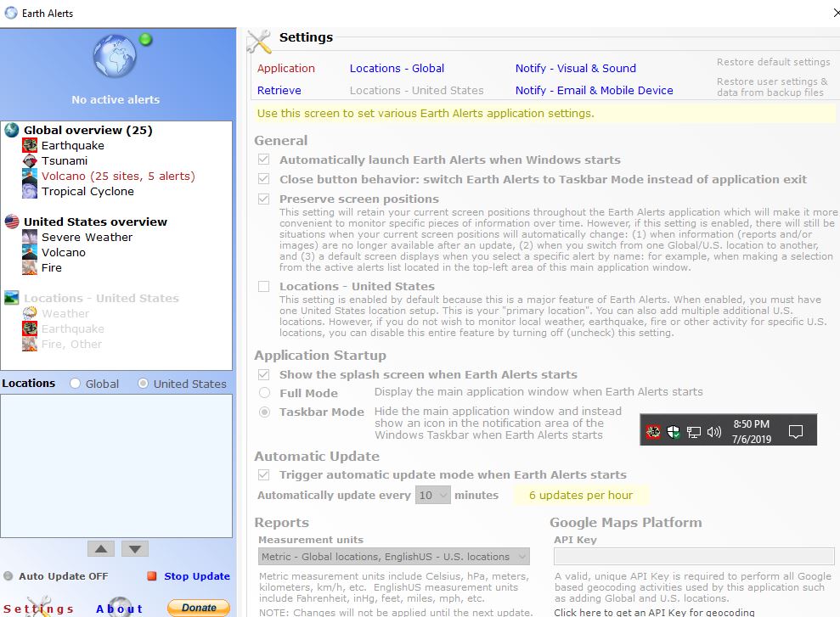Click the network icon in taskbar preview
This screenshot has height=617, width=840.
click(694, 432)
